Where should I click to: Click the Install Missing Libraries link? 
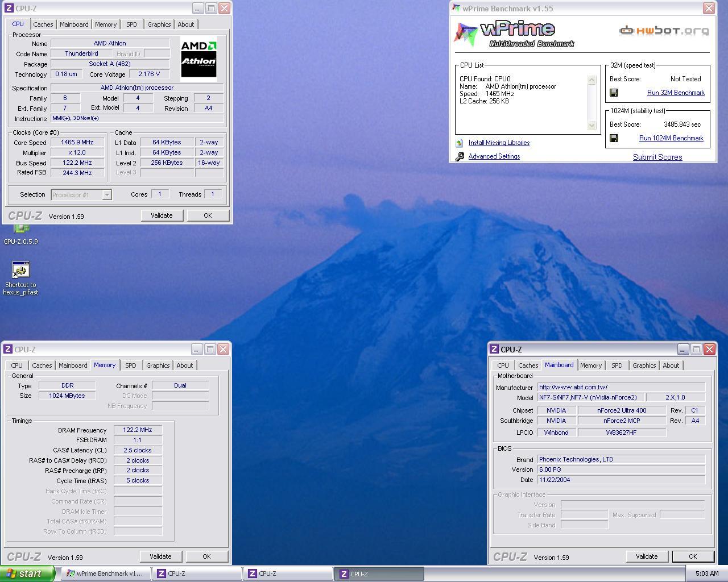pos(499,143)
